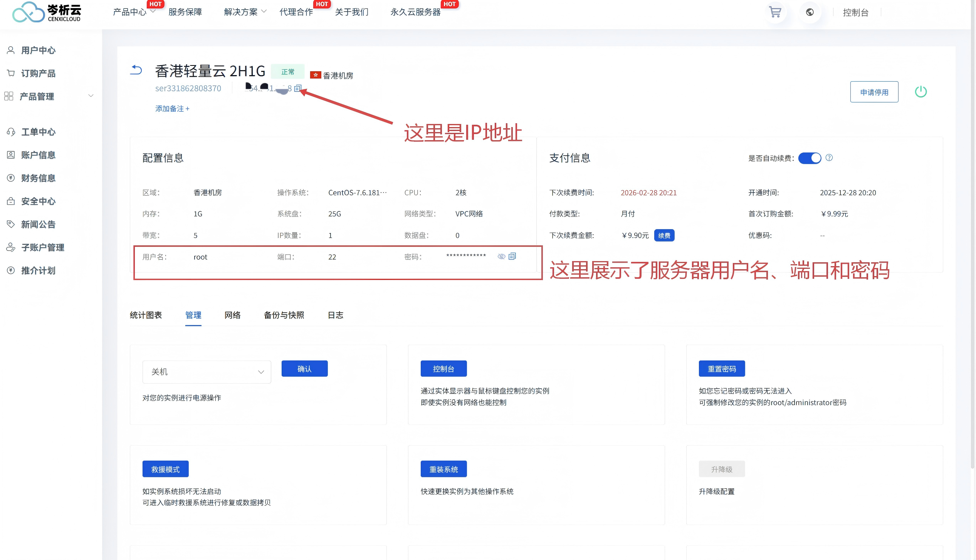This screenshot has width=976, height=560.
Task: Click the page's vertical scrollbar
Action: pos(973,231)
